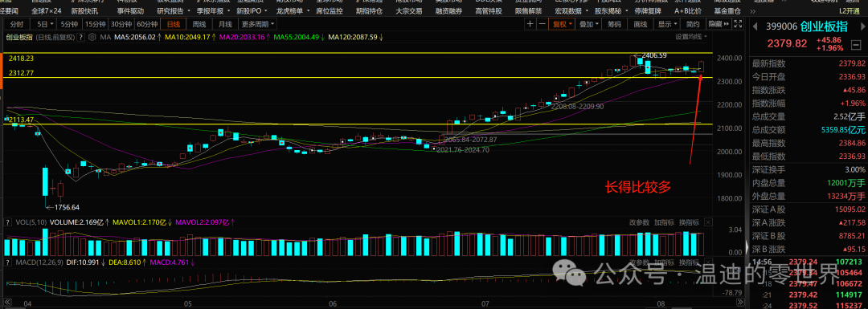Click the VOL indicator help icon
The image size is (868, 309).
(x=8, y=222)
